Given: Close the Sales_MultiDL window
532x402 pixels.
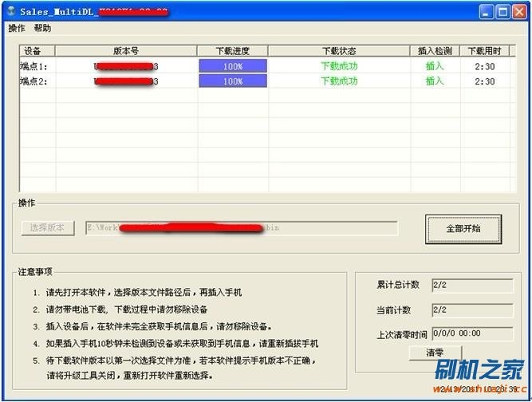Looking at the screenshot, I should click(519, 12).
